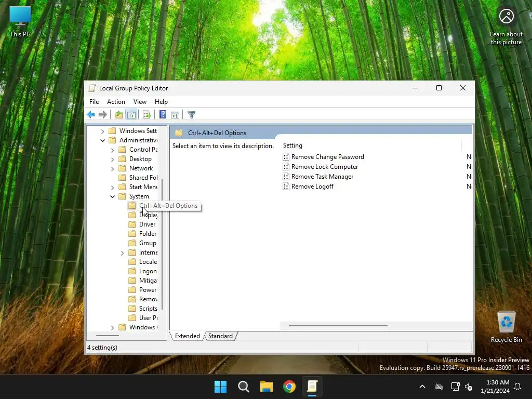532x399 pixels.
Task: Select the Remove Lock Computer setting
Action: pos(325,167)
